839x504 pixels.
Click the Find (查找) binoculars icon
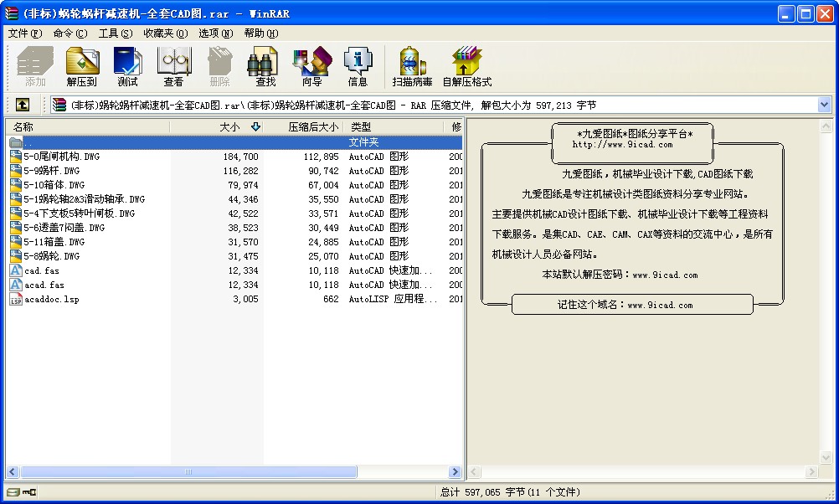click(265, 67)
